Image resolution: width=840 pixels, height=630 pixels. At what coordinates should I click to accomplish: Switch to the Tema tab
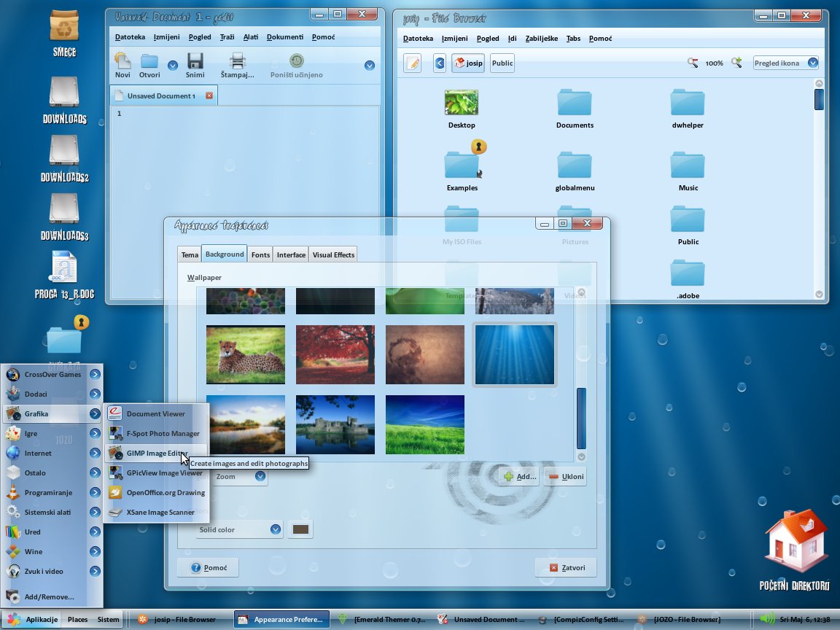[190, 254]
